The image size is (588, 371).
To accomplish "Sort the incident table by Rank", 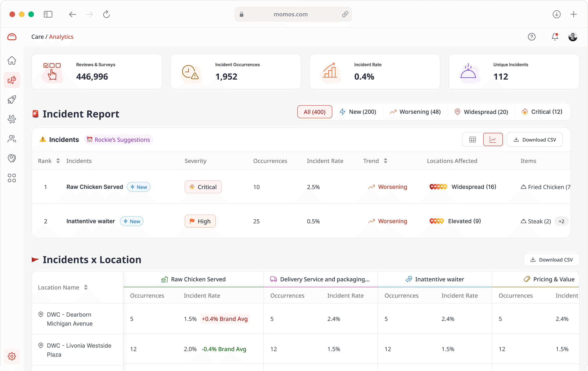I will (58, 161).
